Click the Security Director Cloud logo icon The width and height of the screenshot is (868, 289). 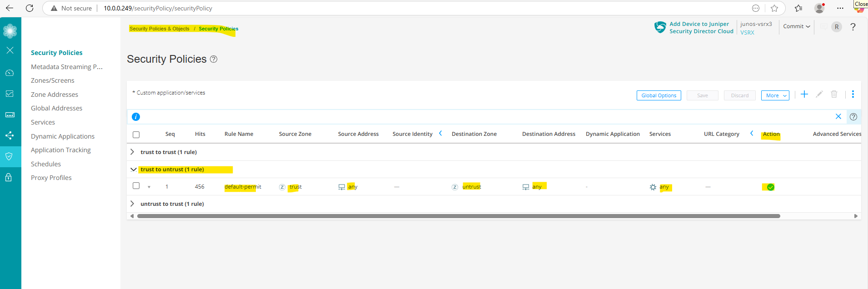coord(660,27)
